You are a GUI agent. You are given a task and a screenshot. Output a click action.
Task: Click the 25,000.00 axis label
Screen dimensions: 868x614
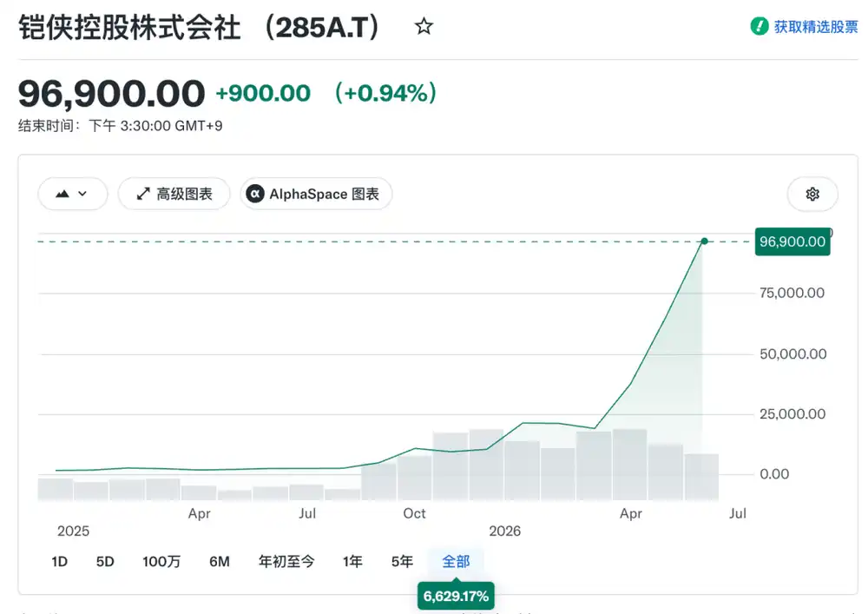(792, 413)
